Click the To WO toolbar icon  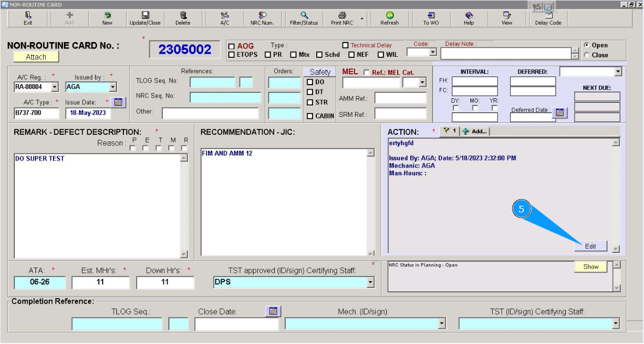(431, 16)
